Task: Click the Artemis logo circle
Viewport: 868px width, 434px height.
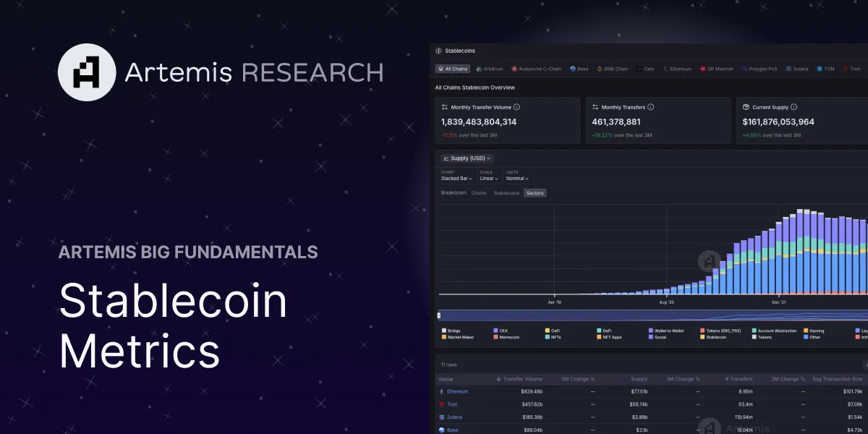Action: tap(87, 72)
